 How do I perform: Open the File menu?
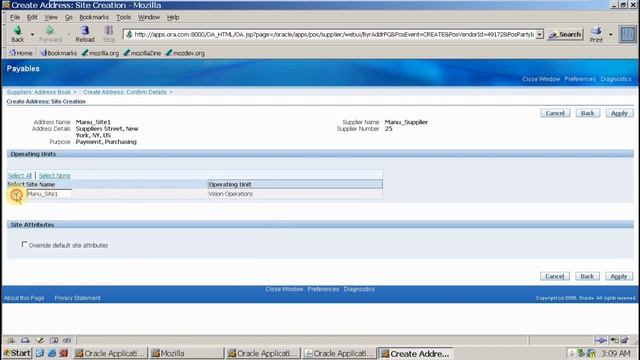[x=15, y=17]
